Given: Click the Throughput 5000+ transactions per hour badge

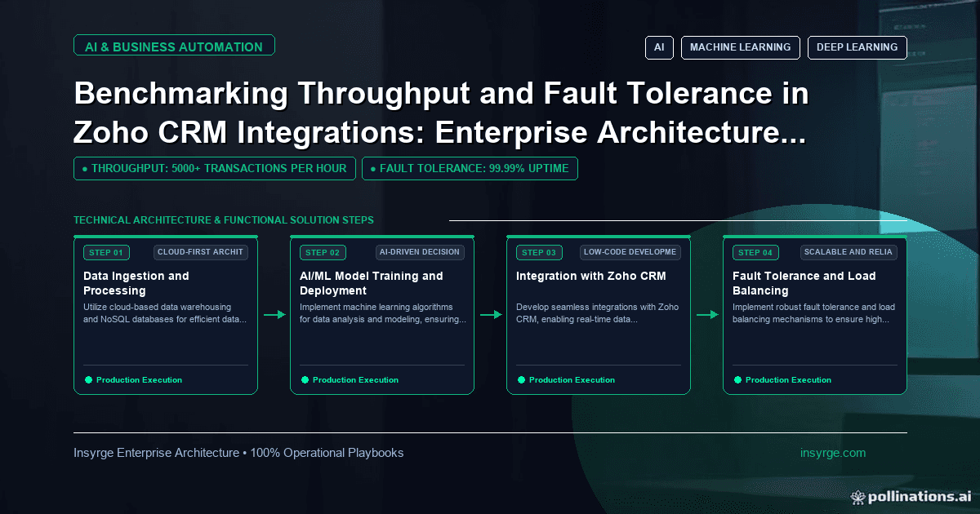Looking at the screenshot, I should click(215, 169).
